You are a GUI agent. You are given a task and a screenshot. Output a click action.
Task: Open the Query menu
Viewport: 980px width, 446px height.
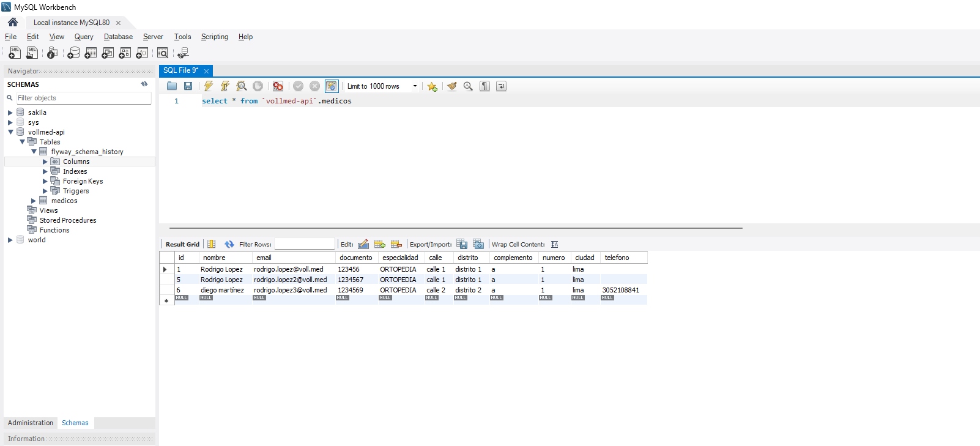pos(84,37)
